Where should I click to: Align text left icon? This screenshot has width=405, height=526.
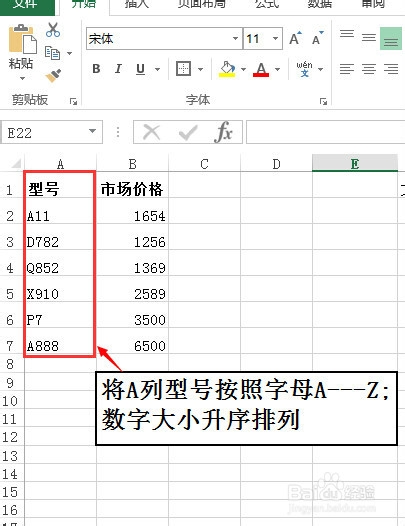[x=347, y=69]
